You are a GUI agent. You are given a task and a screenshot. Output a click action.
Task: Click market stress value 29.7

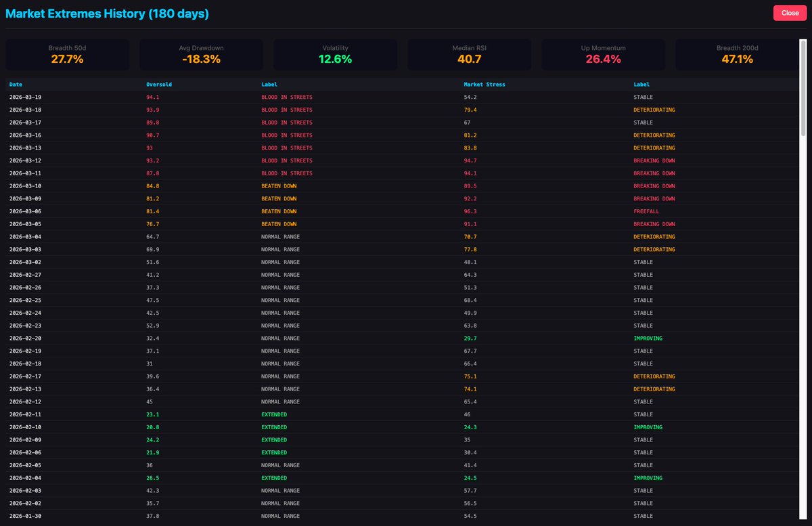[470, 338]
